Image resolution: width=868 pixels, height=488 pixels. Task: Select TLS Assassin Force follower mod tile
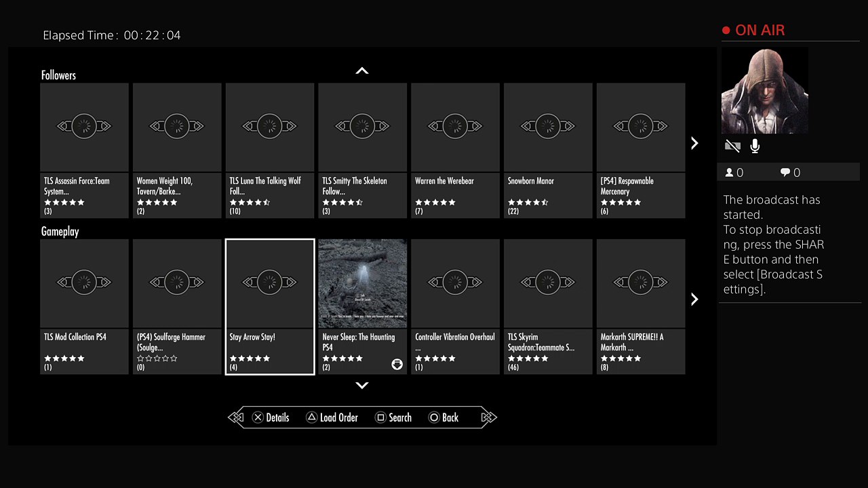point(84,150)
